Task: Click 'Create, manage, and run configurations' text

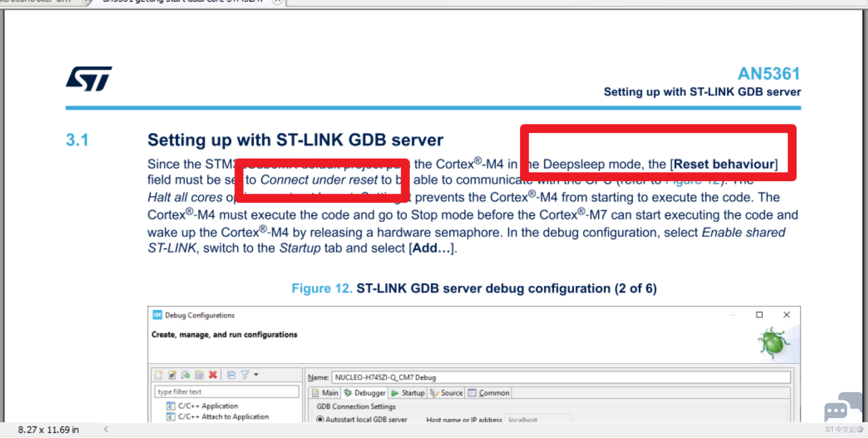Action: 224,334
